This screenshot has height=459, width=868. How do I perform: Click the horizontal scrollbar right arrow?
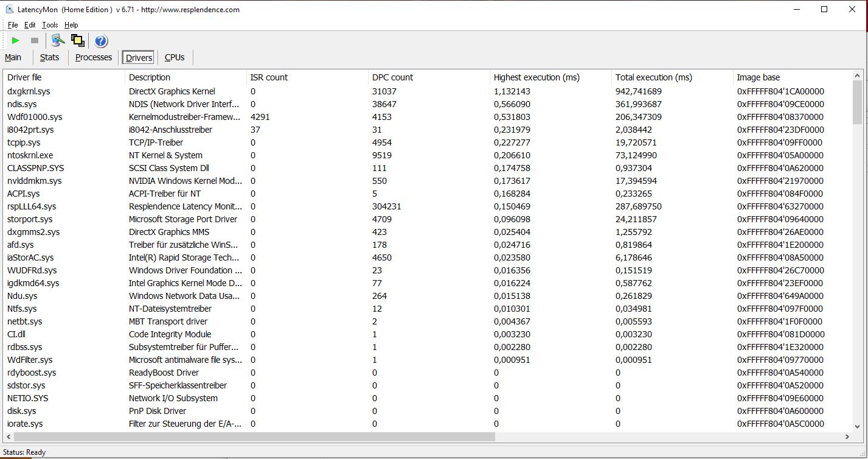(x=847, y=437)
